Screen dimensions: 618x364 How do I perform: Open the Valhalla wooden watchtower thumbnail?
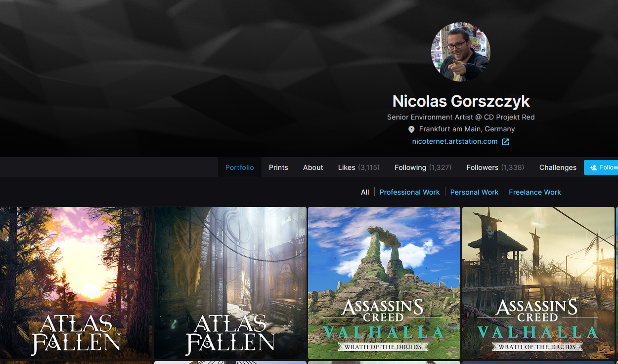538,283
